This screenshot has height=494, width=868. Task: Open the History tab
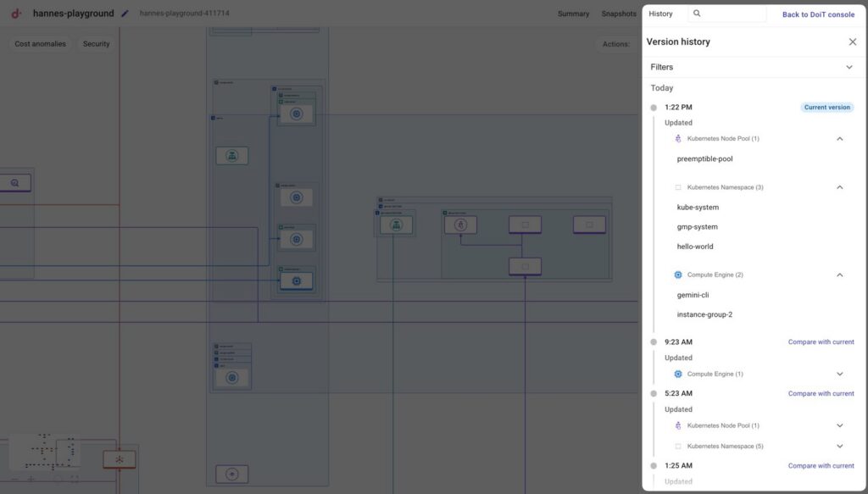pyautogui.click(x=660, y=14)
